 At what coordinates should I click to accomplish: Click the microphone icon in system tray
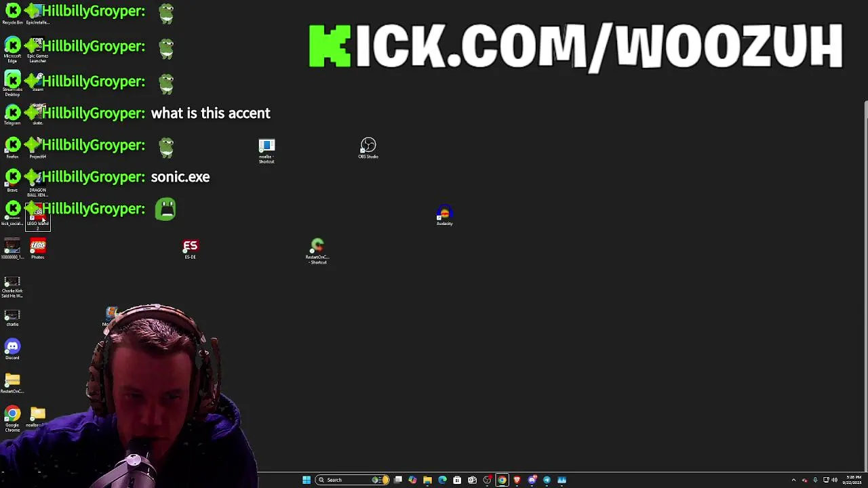click(815, 480)
